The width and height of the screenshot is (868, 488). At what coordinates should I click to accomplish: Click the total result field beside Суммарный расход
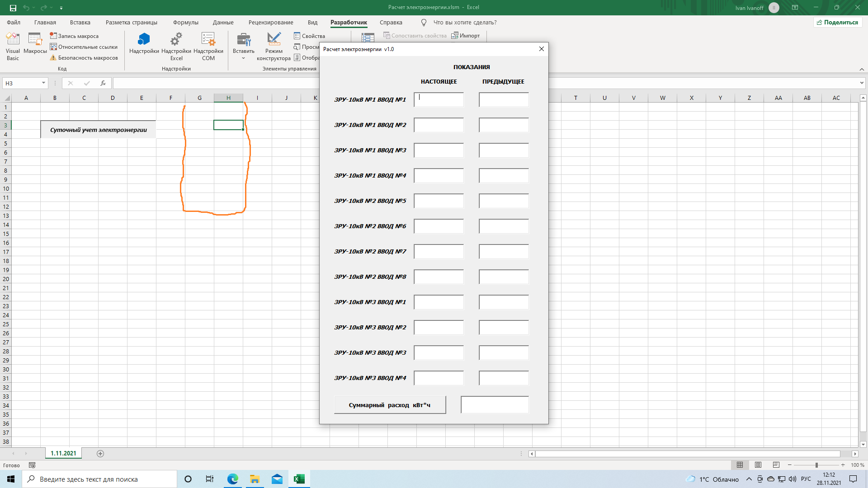pos(495,405)
